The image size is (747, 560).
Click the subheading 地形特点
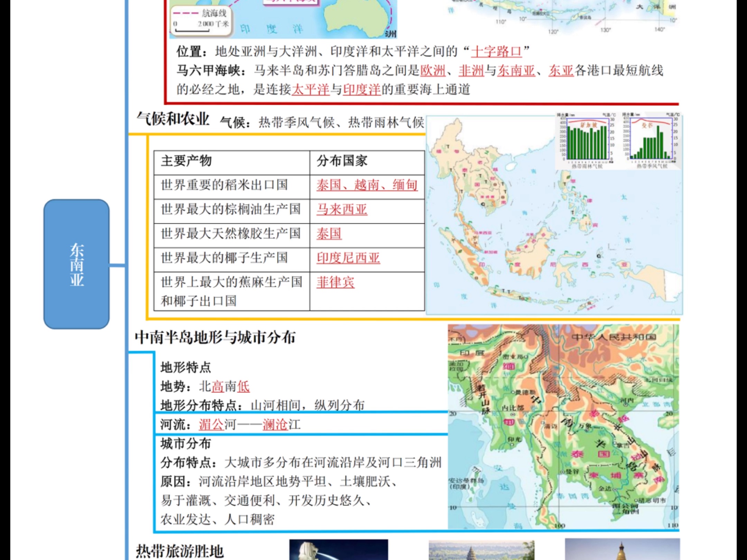(x=186, y=367)
